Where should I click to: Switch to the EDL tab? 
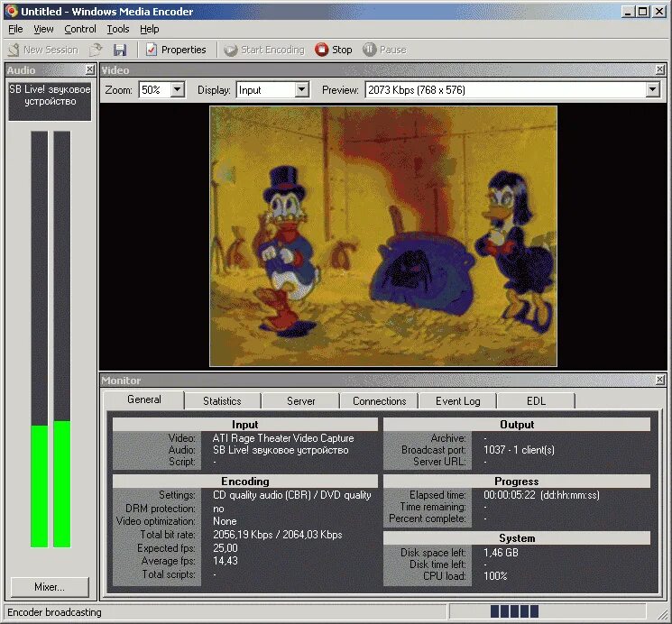point(536,401)
